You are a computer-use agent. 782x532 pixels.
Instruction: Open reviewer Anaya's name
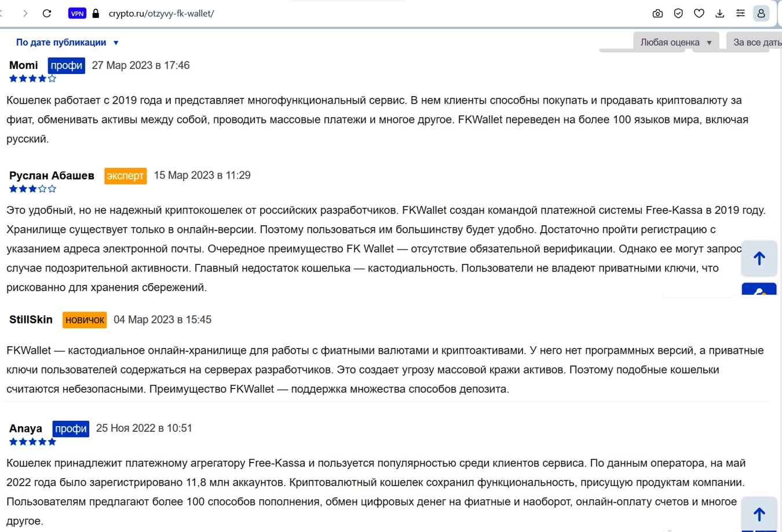[x=25, y=428]
